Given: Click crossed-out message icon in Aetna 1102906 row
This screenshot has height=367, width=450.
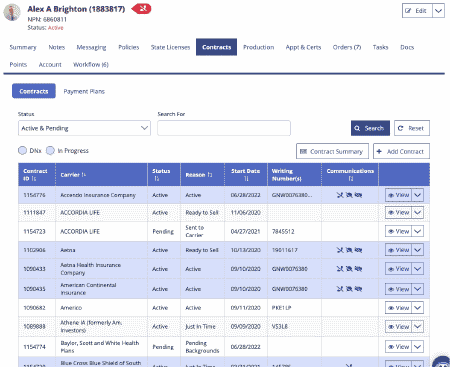Looking at the screenshot, I should (x=358, y=250).
